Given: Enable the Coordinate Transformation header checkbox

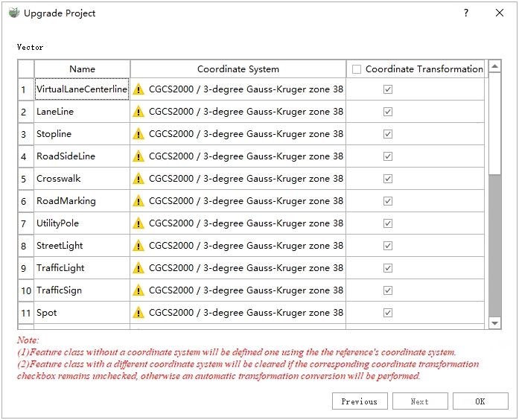Looking at the screenshot, I should point(357,69).
